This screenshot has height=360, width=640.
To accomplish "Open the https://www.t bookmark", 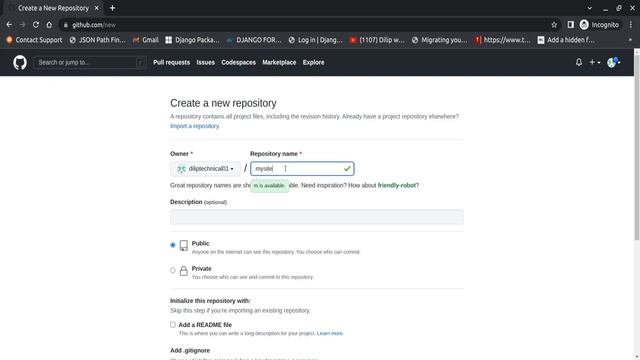I will pos(502,40).
